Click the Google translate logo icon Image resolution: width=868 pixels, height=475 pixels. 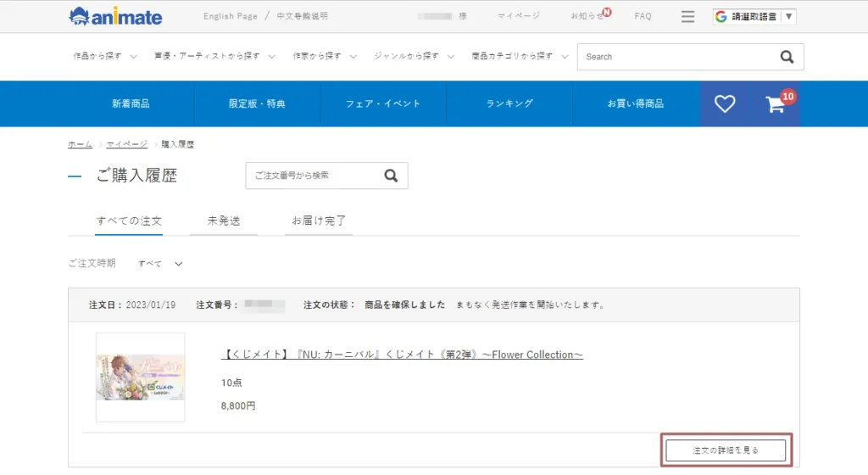721,17
